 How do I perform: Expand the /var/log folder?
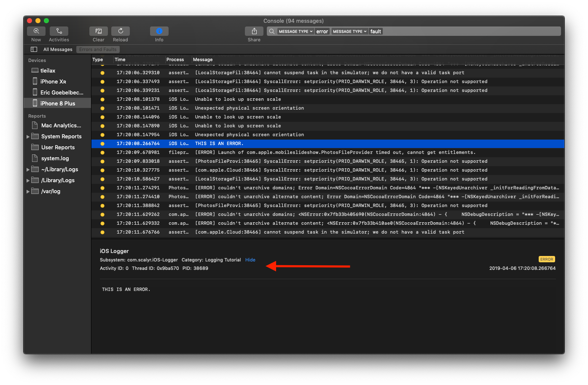[x=28, y=191]
